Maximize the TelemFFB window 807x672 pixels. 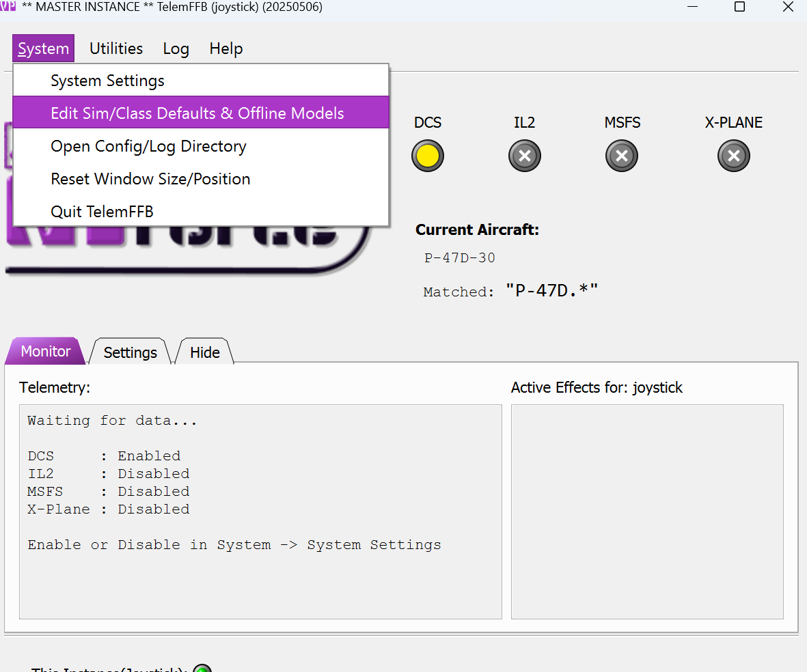pyautogui.click(x=739, y=7)
